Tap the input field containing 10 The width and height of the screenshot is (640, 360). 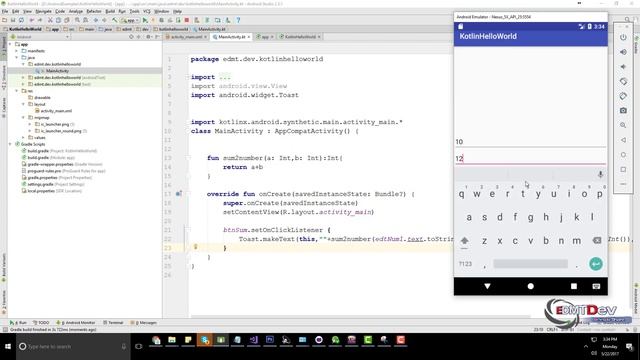click(530, 142)
